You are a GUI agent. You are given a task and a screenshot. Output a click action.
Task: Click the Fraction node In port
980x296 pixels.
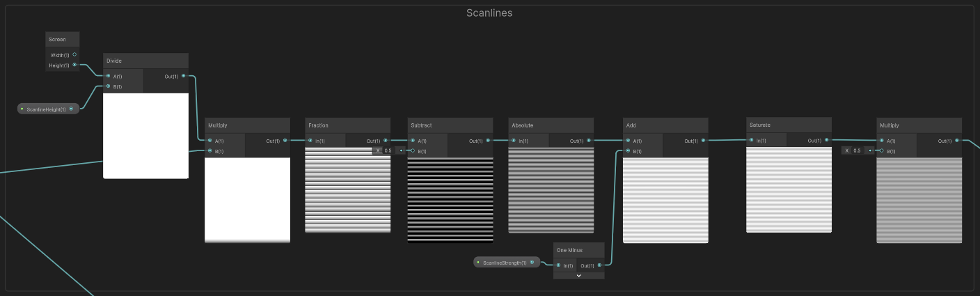310,141
